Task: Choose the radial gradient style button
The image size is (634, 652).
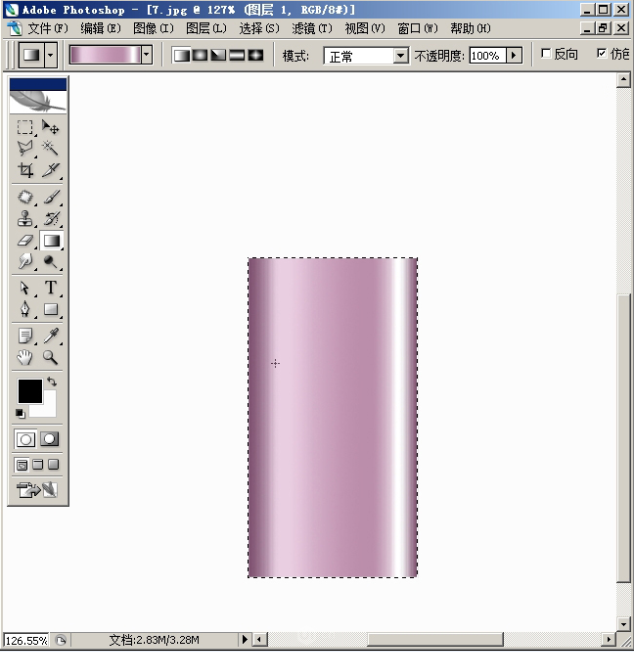Action: [199, 55]
